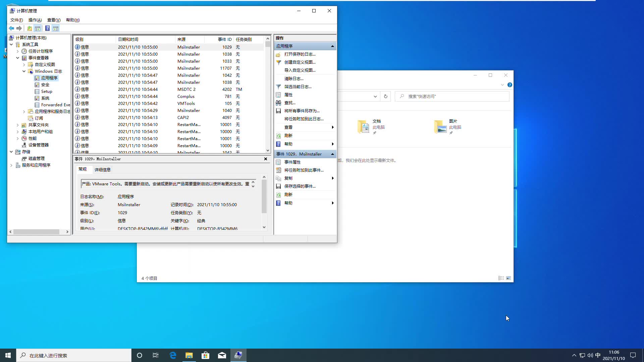Screen dimensions: 644x362
Task: Open the 帮助(H) menu
Action: coord(73,20)
